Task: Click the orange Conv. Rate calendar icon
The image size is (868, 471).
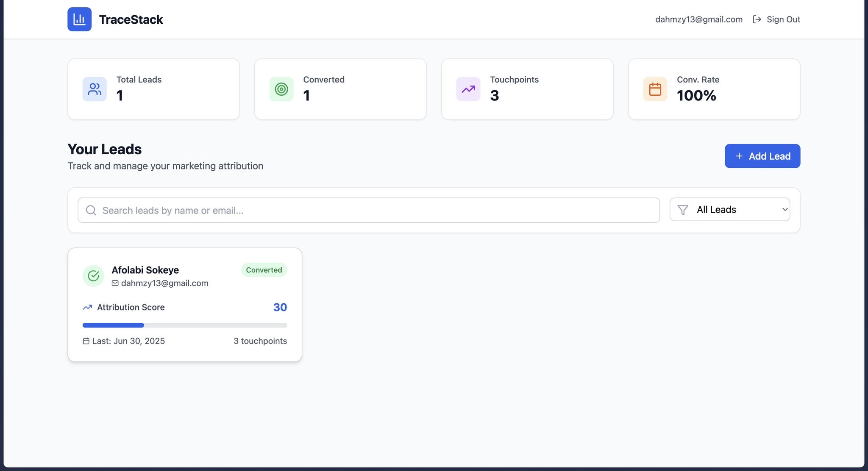Action: (655, 89)
